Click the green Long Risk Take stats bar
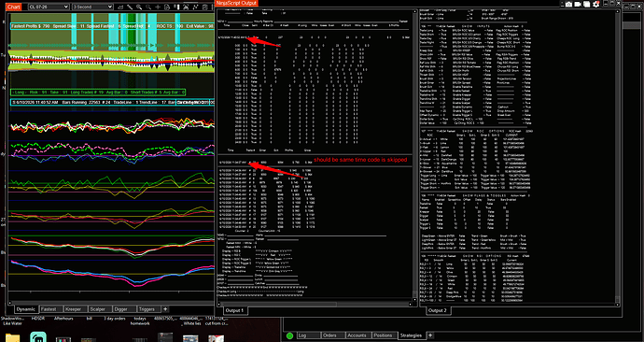 tap(98, 93)
